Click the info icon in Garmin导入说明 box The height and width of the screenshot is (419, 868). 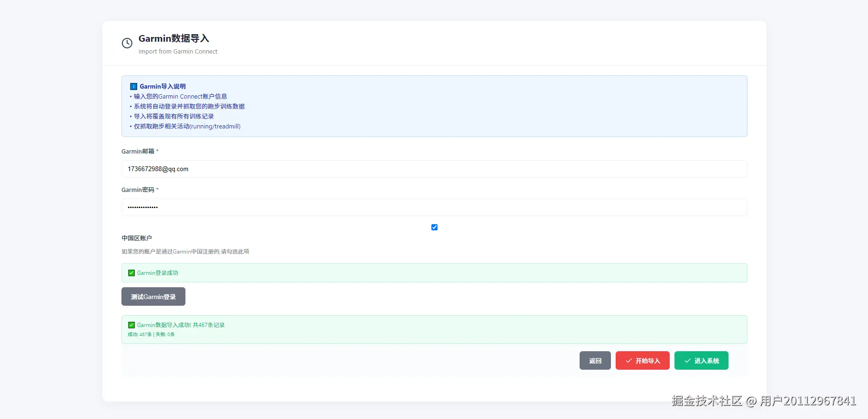click(134, 87)
